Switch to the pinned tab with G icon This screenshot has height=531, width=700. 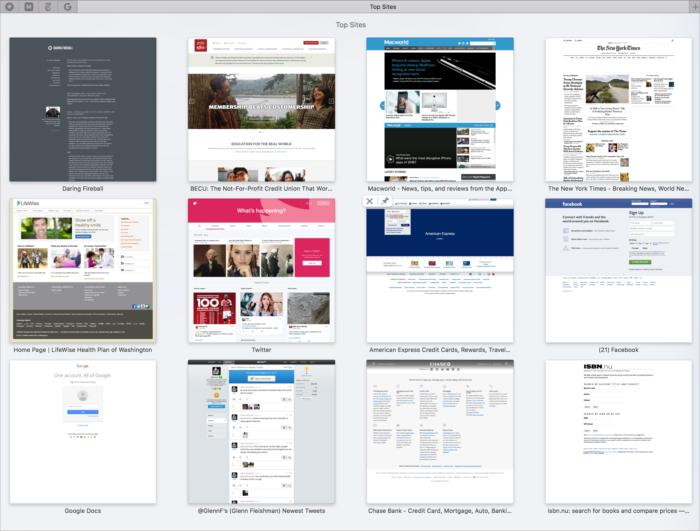click(67, 6)
